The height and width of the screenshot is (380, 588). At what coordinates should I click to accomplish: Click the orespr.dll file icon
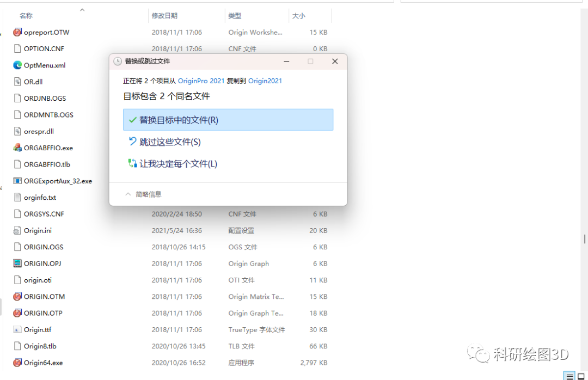click(x=17, y=131)
